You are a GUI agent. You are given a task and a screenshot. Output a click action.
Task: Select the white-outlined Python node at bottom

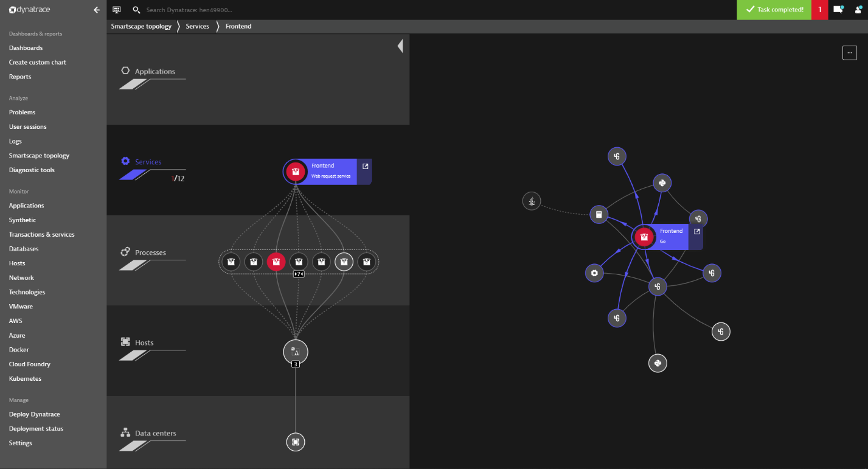coord(658,363)
